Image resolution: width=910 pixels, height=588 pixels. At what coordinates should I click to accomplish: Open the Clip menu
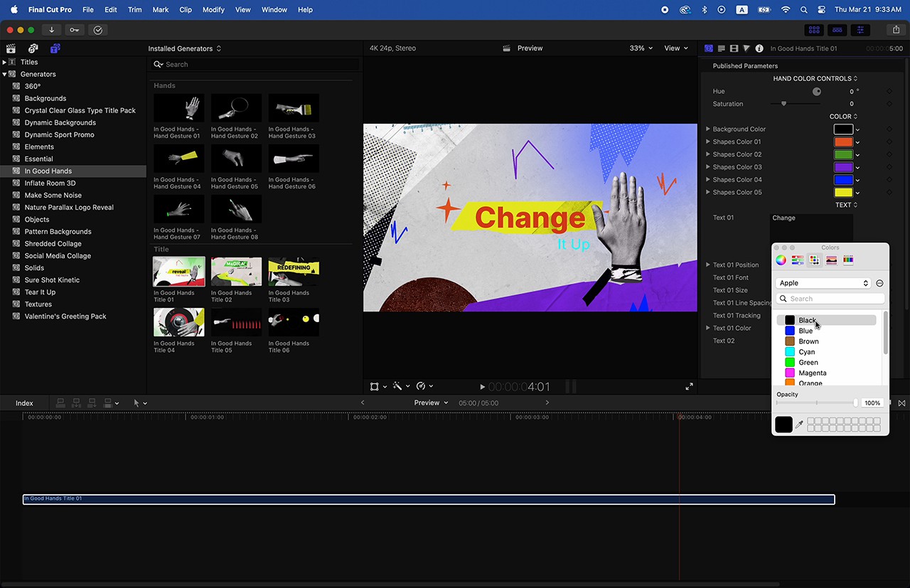point(186,10)
